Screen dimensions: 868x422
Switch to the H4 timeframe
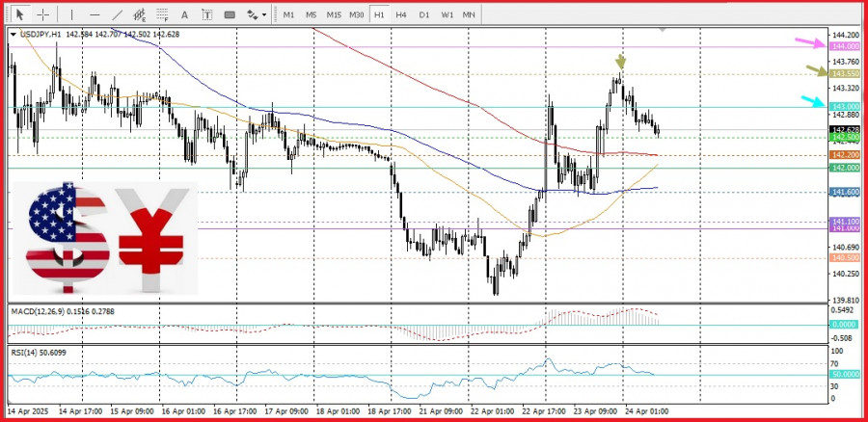[401, 14]
